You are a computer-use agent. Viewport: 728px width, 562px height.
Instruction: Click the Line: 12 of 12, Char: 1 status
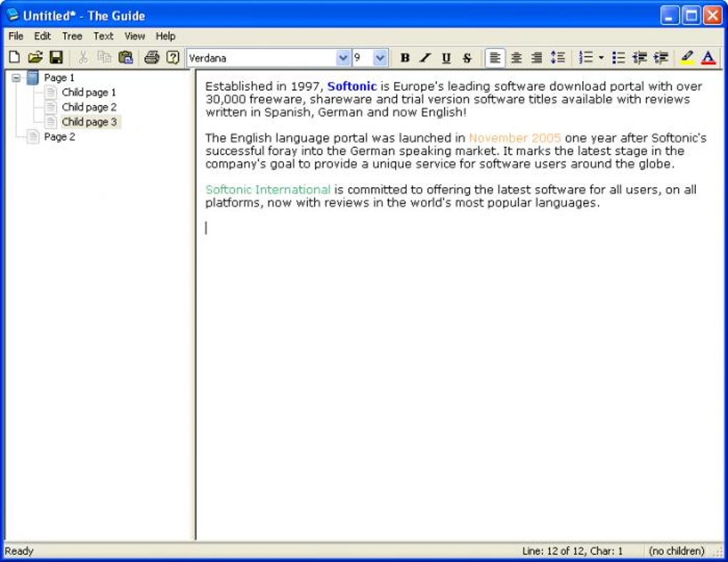[x=572, y=551]
